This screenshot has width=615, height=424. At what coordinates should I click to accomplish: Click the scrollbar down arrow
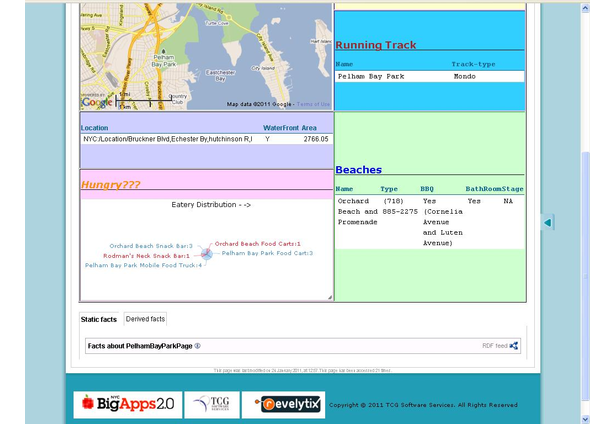click(585, 419)
